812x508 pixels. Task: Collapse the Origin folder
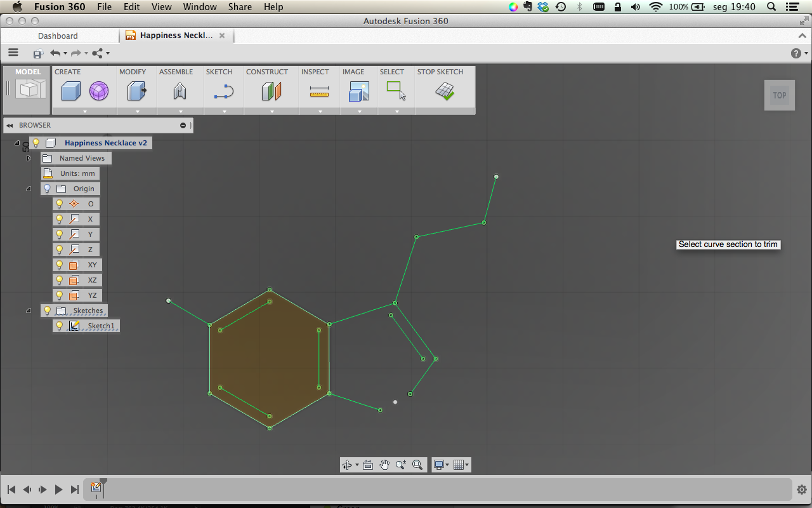click(29, 189)
